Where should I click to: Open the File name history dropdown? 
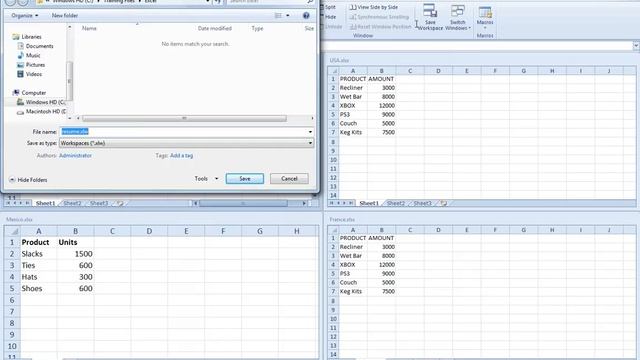[310, 131]
